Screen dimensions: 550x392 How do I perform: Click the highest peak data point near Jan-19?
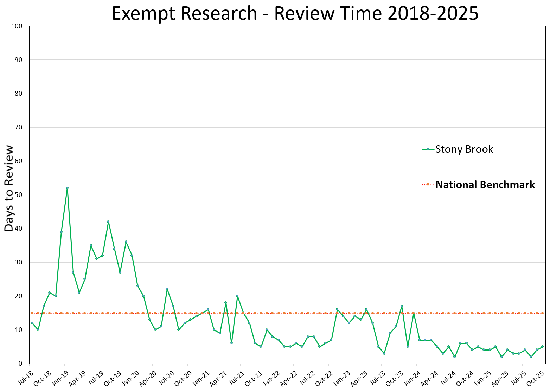[x=68, y=188]
